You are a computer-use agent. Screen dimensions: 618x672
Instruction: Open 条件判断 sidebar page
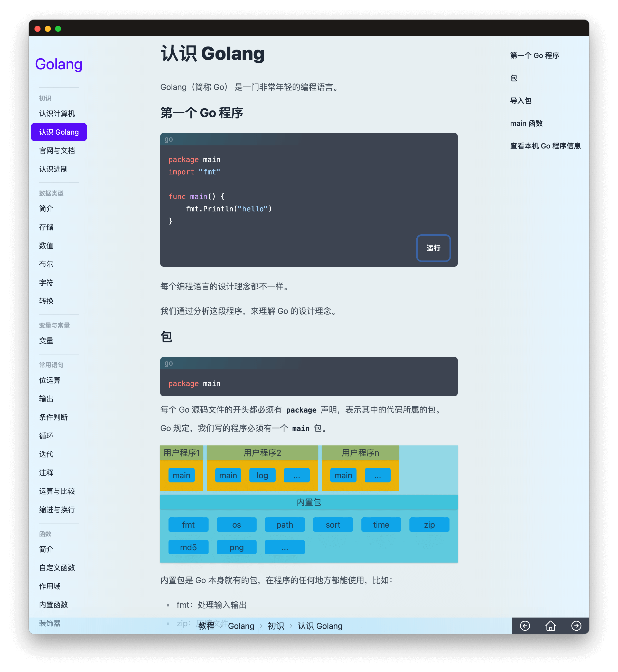53,417
